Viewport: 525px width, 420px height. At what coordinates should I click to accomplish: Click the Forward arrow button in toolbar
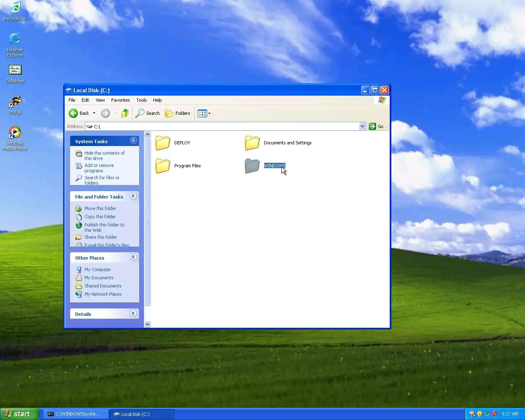[105, 113]
